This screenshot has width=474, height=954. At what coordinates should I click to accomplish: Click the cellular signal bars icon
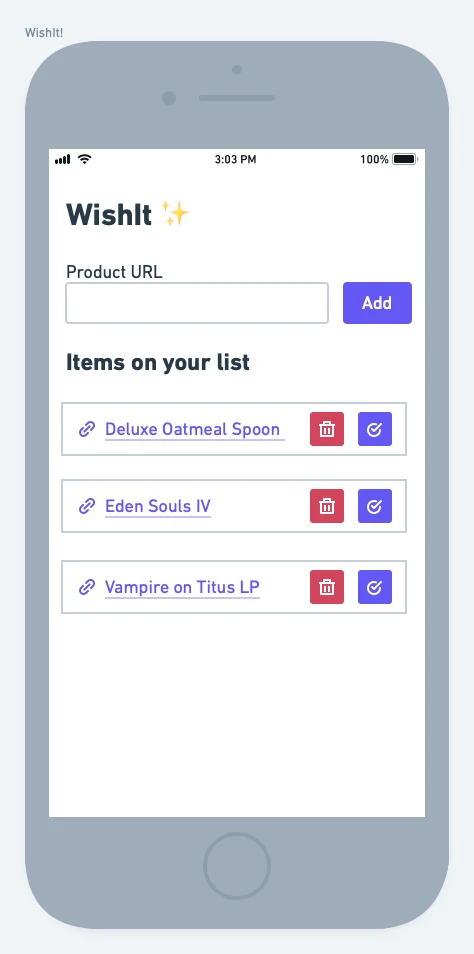click(x=63, y=159)
